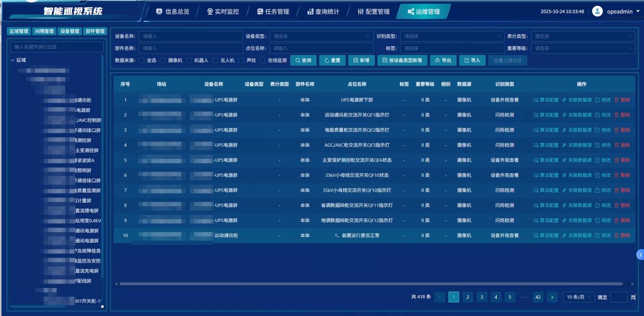This screenshot has height=316, width=644.
Task: Toggle the 无人机 checkbox
Action: [215, 60]
